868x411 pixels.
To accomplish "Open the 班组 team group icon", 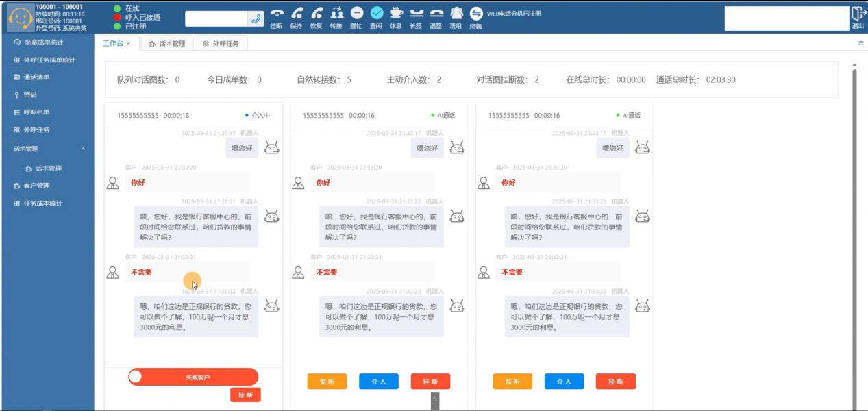I will (x=456, y=13).
